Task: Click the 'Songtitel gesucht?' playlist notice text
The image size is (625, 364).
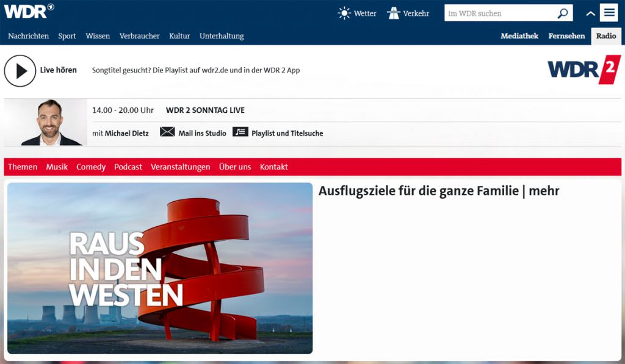Action: (196, 71)
